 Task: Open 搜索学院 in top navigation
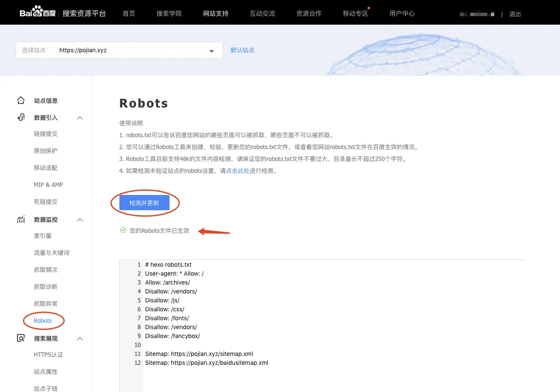tap(169, 14)
